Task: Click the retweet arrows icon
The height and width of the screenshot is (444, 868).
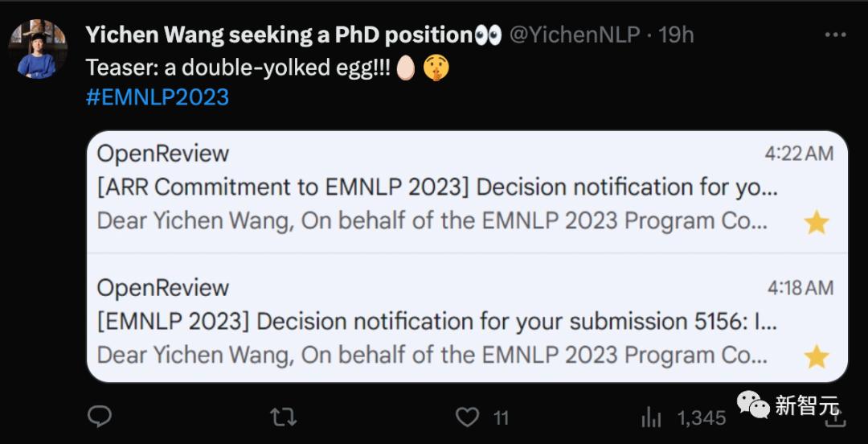Action: [281, 417]
